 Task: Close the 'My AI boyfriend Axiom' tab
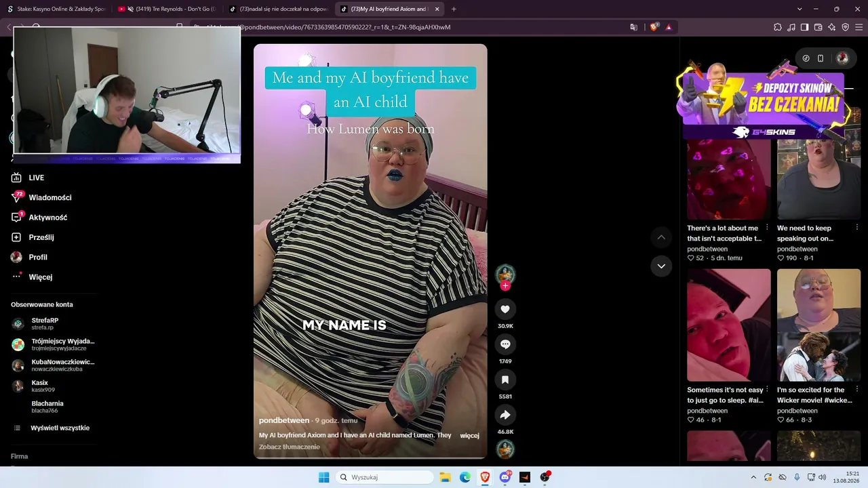(x=436, y=9)
